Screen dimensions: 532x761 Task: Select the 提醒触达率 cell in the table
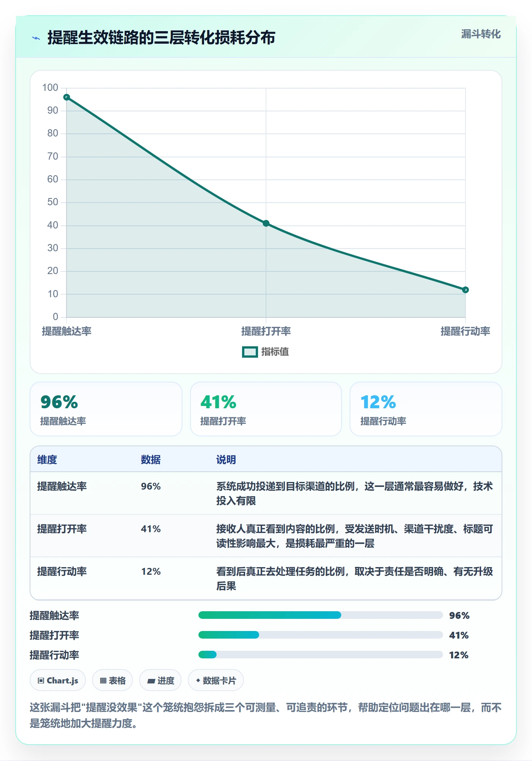[62, 486]
